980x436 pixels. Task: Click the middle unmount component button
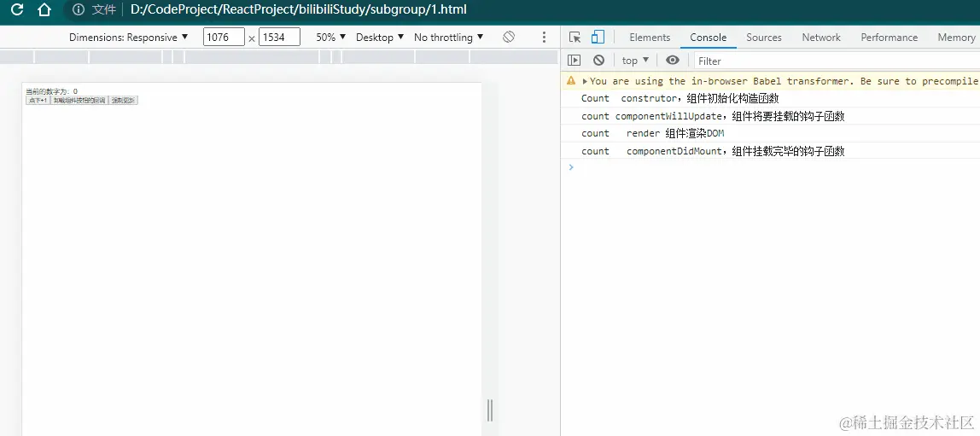79,100
